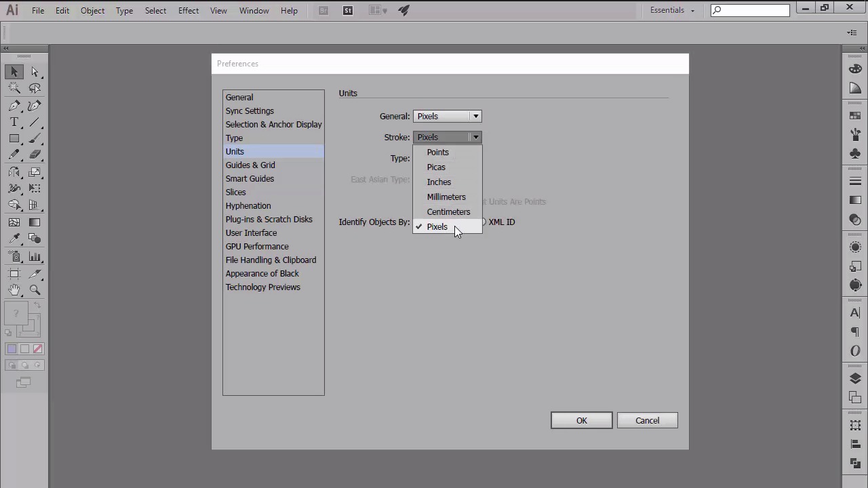Viewport: 868px width, 488px height.
Task: Click the Adobe Stock icon
Action: click(348, 11)
